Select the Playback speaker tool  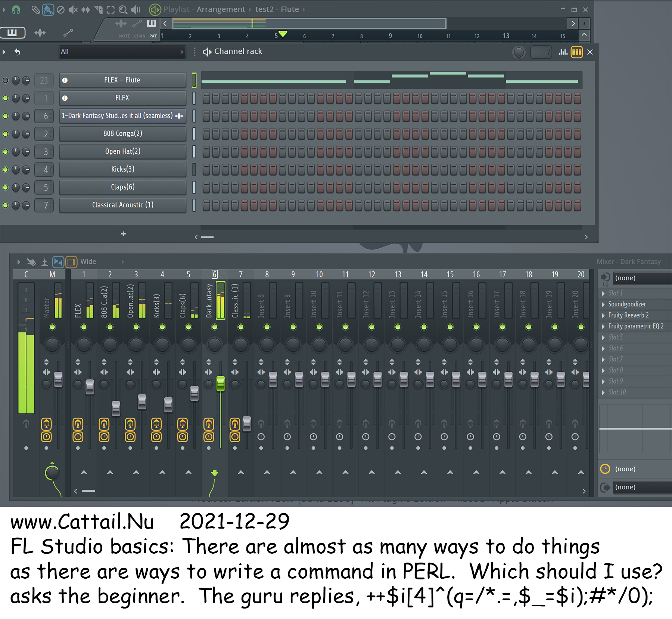(x=136, y=10)
